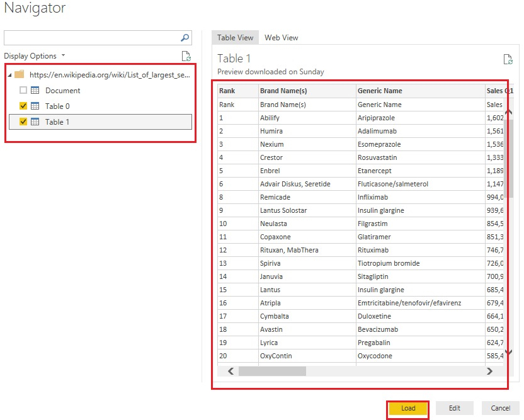The height and width of the screenshot is (420, 524).
Task: Click cell 'Atripla'
Action: point(307,303)
